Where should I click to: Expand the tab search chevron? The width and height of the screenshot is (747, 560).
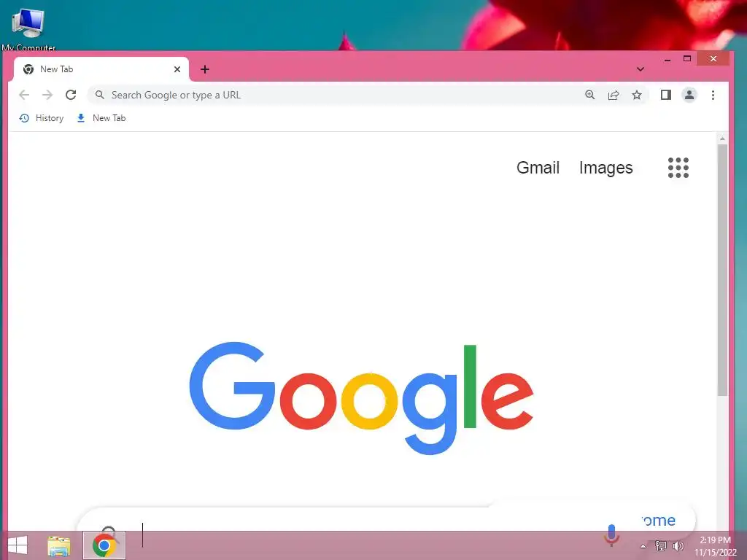click(x=640, y=69)
